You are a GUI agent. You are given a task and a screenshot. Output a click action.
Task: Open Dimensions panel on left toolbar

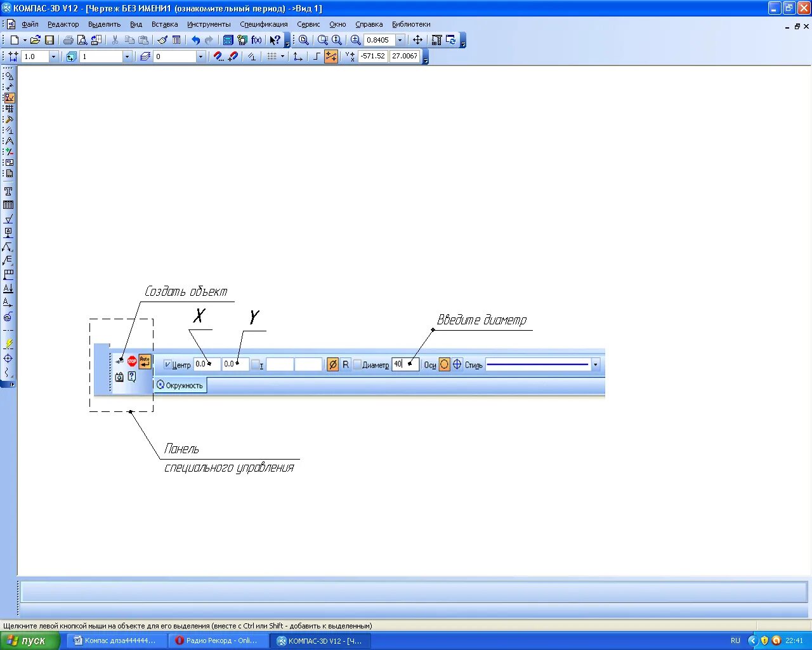9,87
